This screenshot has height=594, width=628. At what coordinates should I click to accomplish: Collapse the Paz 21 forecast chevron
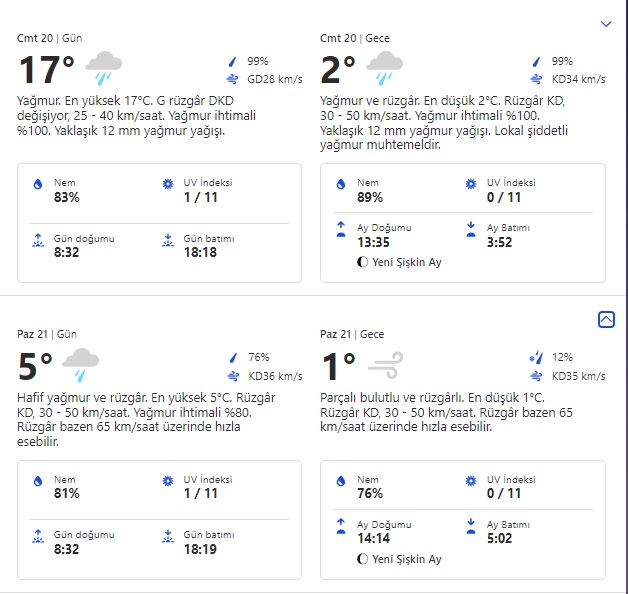605,319
